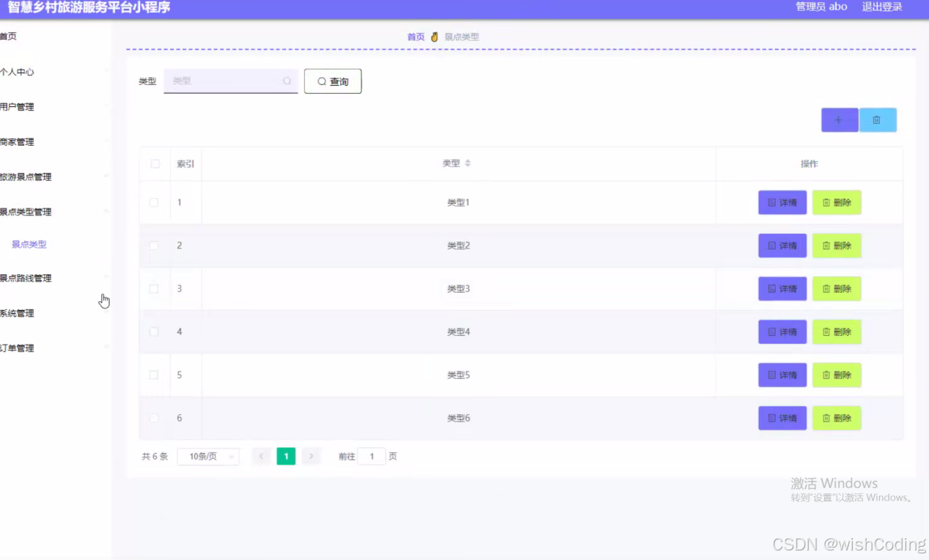The height and width of the screenshot is (560, 929).
Task: Expand 系统管理 sidebar menu
Action: (55, 313)
